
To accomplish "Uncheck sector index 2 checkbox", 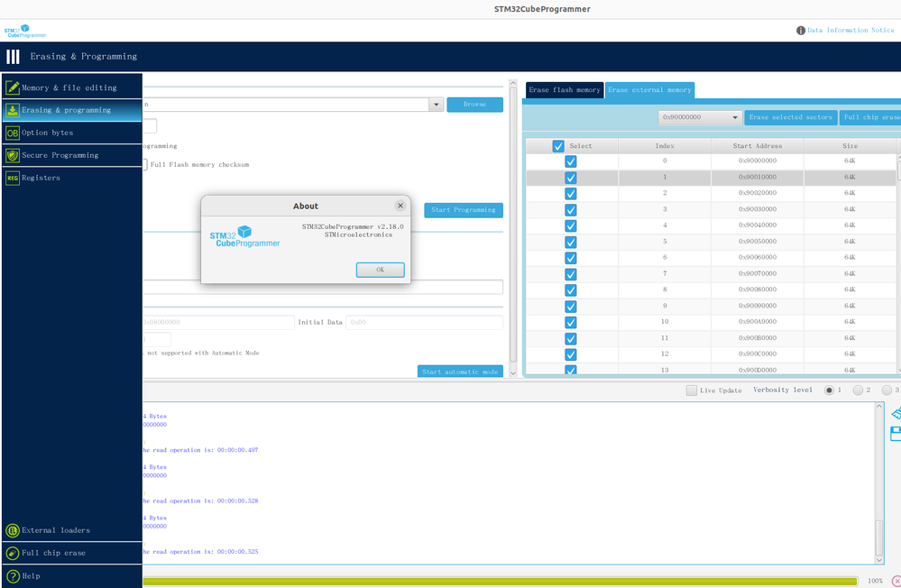I will 571,194.
